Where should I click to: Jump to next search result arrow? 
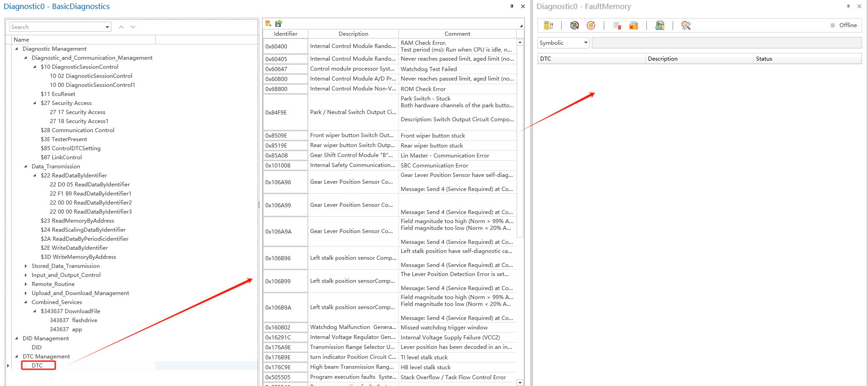133,27
